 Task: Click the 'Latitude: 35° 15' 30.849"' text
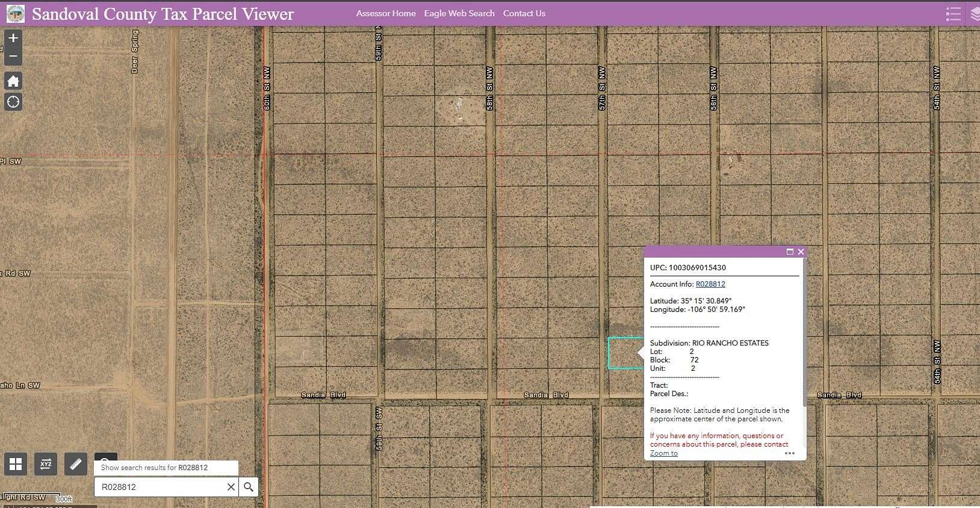coord(690,301)
